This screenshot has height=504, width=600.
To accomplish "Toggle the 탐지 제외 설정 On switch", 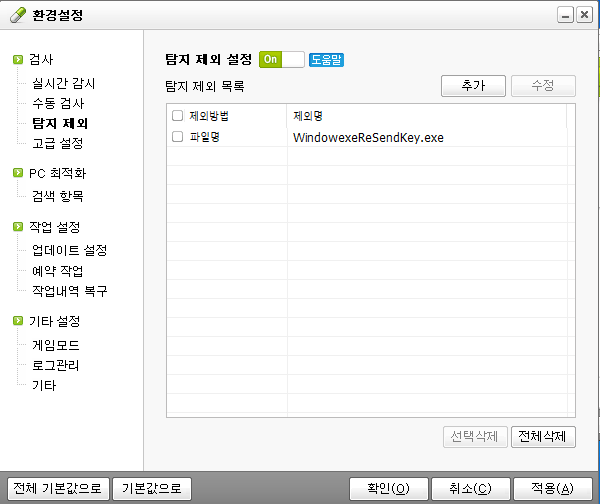I will [x=282, y=59].
